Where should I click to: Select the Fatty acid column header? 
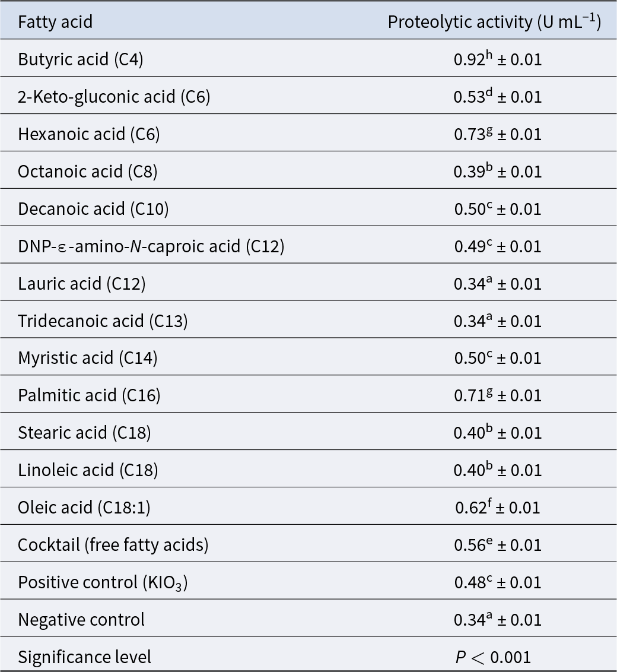[x=55, y=22]
